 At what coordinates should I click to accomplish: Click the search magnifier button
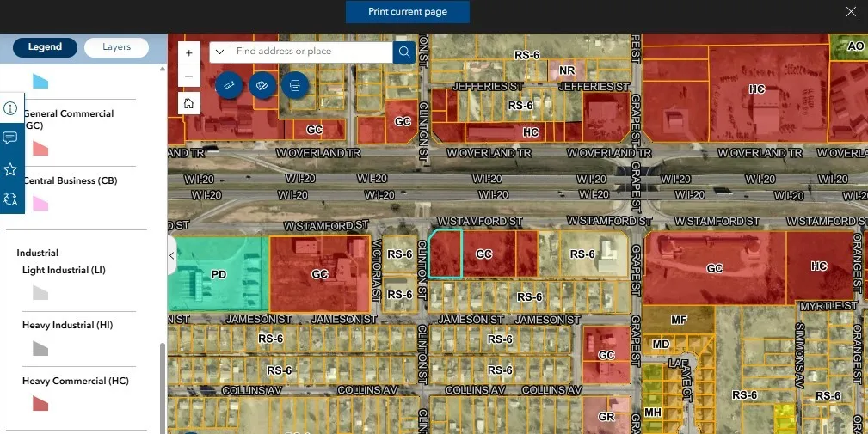coord(404,52)
